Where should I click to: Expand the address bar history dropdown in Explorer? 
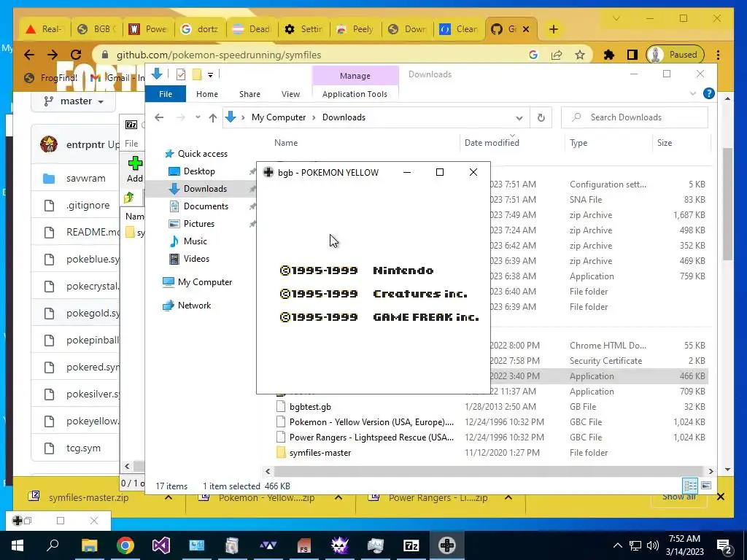(519, 117)
